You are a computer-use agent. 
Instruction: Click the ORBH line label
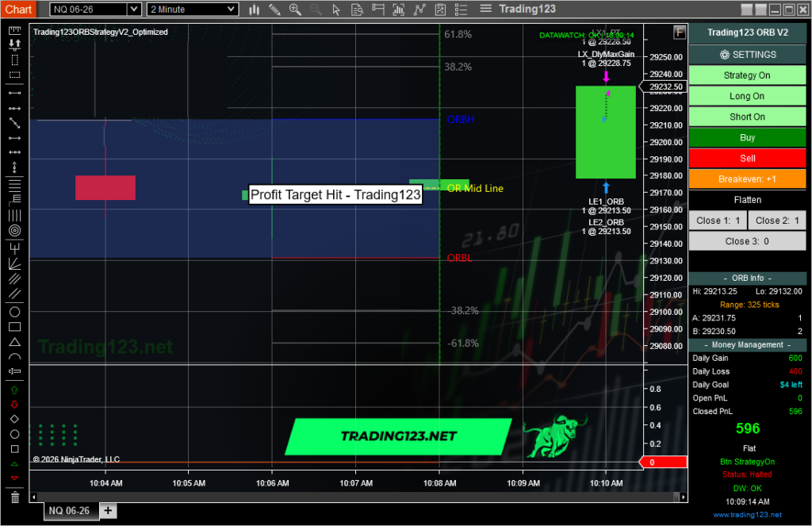[x=461, y=120]
